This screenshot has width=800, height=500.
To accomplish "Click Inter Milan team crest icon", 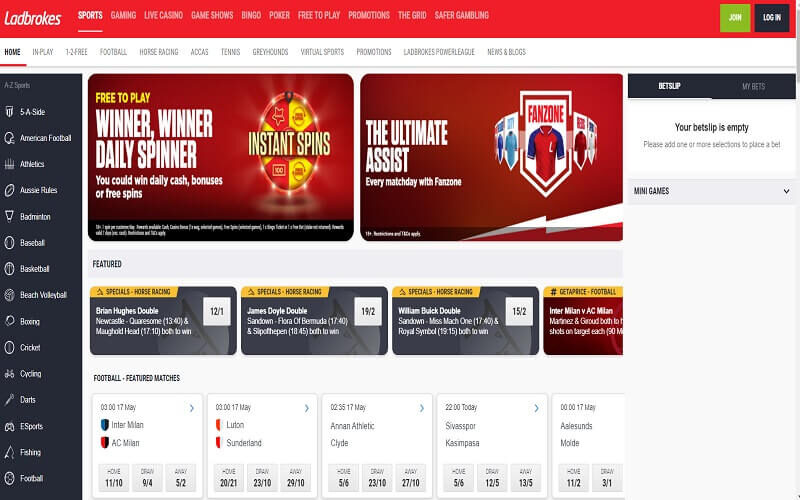I will (105, 424).
